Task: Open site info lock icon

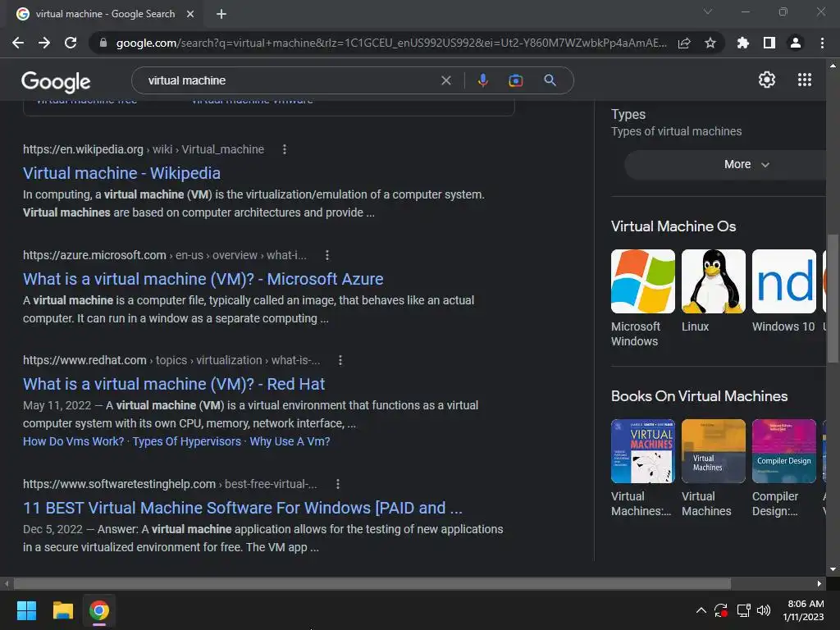Action: pos(103,43)
